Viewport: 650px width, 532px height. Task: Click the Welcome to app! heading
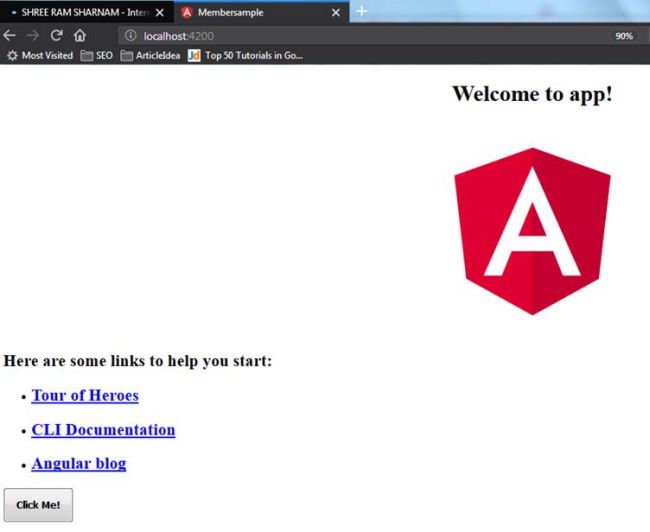click(532, 94)
